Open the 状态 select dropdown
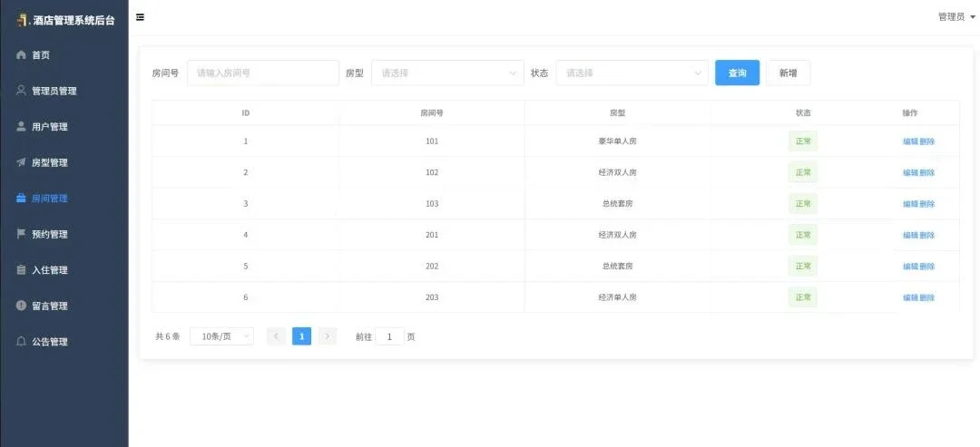This screenshot has width=980, height=447. pyautogui.click(x=632, y=73)
